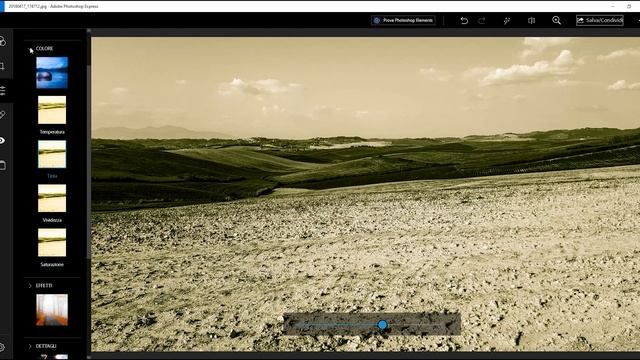Toggle the switch under DETTAGLI
The width and height of the screenshot is (640, 360).
(x=61, y=357)
